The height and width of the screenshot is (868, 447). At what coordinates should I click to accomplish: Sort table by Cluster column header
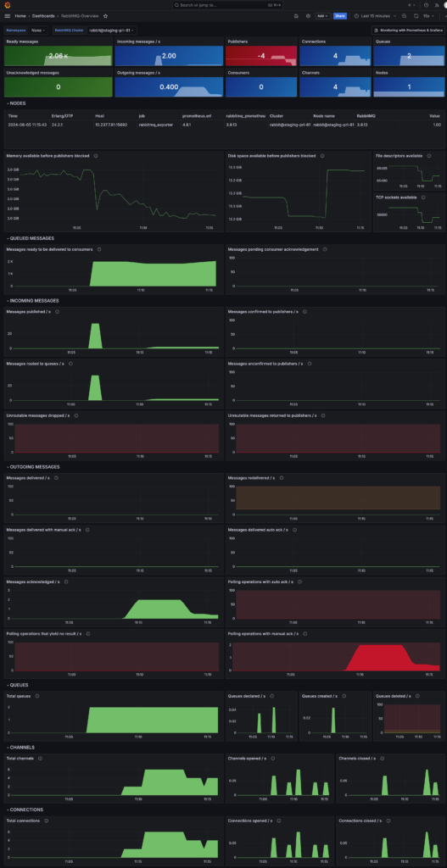(277, 116)
